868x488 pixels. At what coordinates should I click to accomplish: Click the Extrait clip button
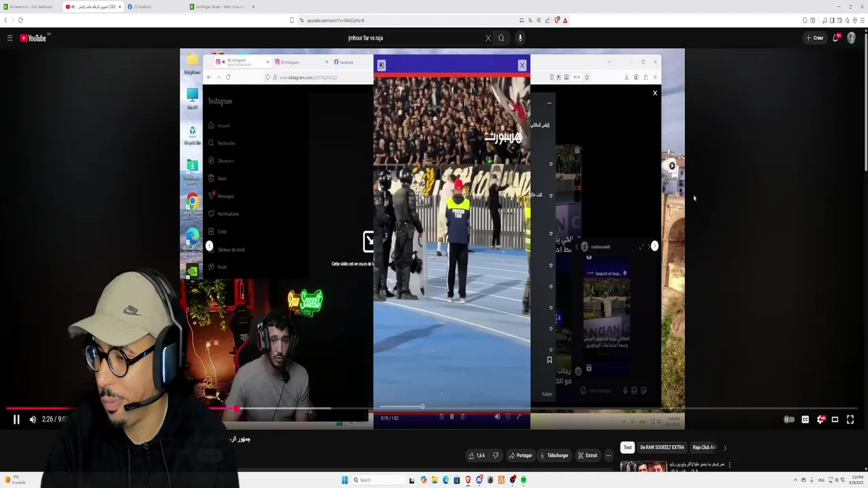click(x=588, y=455)
